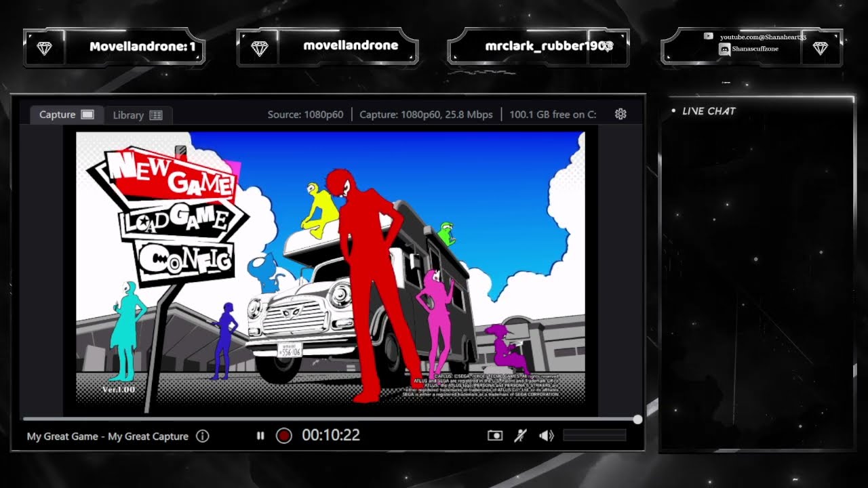Click diamond icon beside 'Movellandrone: 1'
868x488 pixels.
[45, 49]
